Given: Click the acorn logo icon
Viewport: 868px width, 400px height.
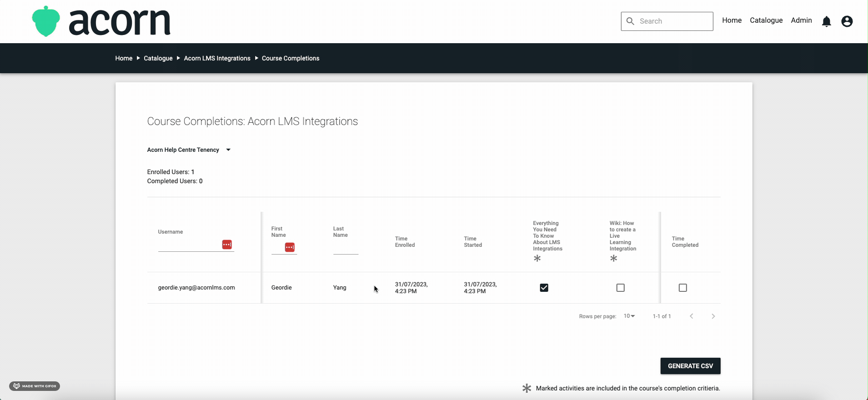Looking at the screenshot, I should pyautogui.click(x=46, y=21).
